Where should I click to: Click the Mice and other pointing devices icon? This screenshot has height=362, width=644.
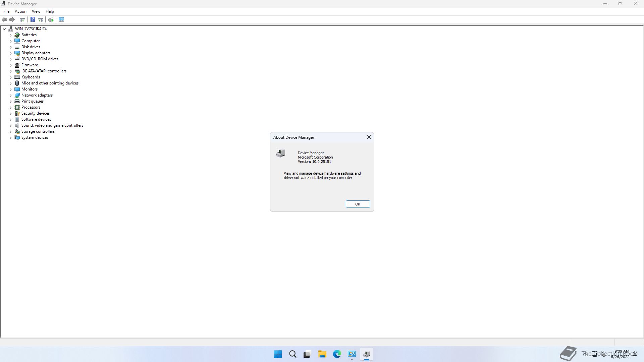(17, 83)
